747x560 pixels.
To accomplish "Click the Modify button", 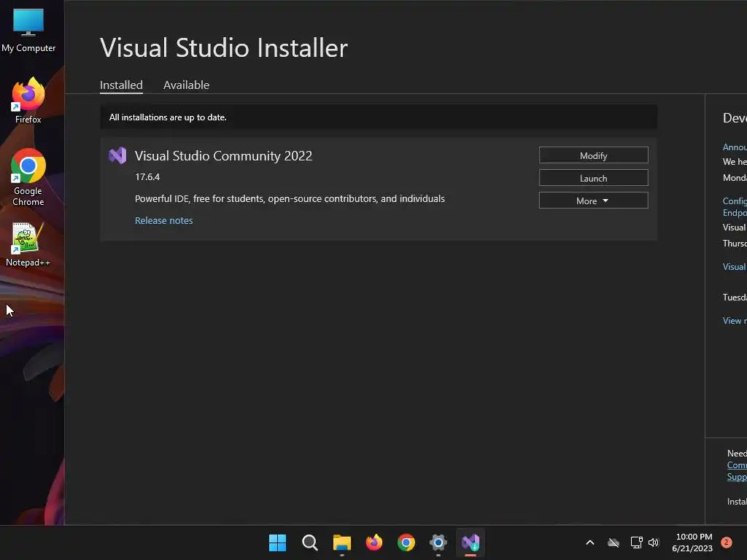I will click(x=593, y=155).
